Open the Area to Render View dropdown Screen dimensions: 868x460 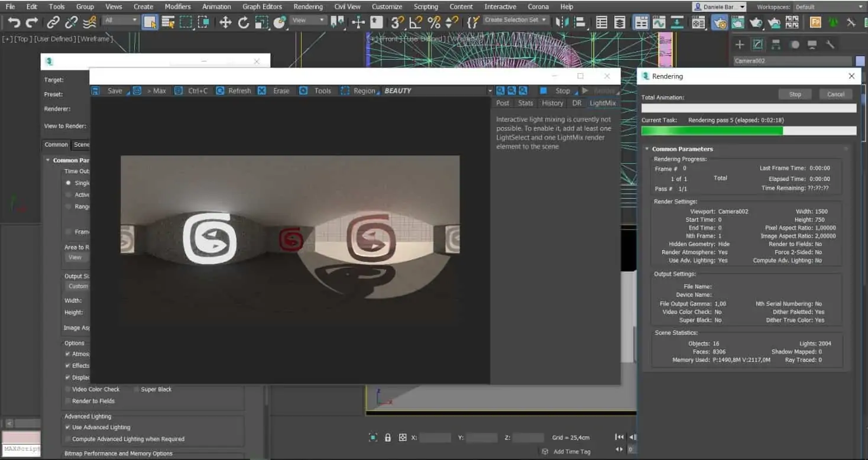pyautogui.click(x=76, y=257)
